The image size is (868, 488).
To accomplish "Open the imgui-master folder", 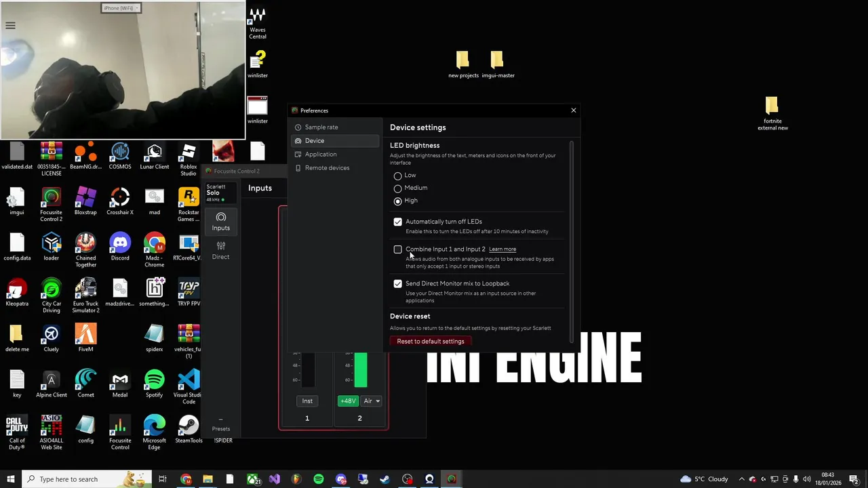I will (x=498, y=65).
